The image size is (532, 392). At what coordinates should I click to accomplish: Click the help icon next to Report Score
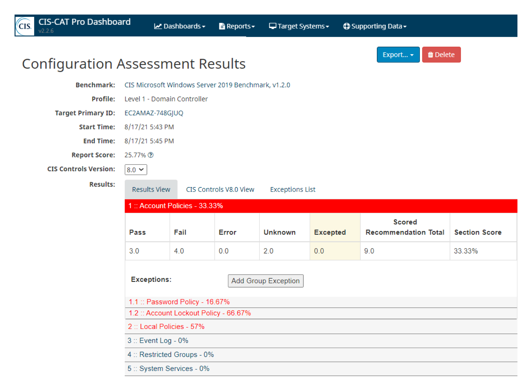pos(151,155)
